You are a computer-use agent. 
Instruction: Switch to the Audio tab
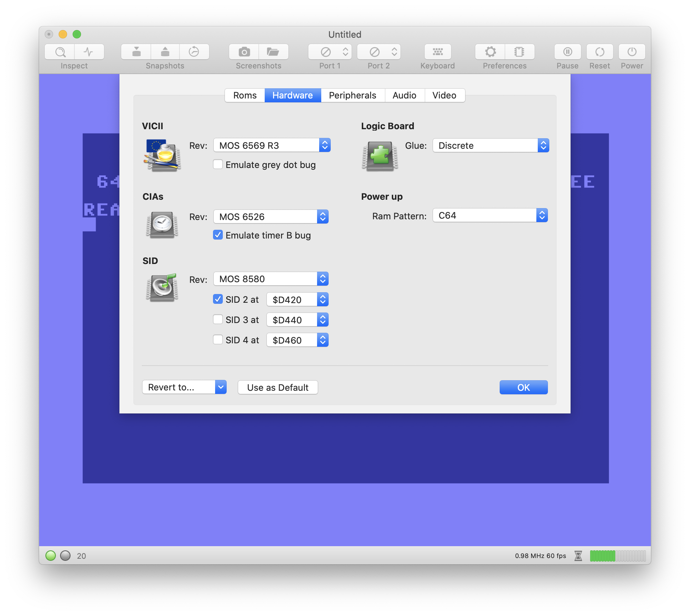(x=404, y=95)
